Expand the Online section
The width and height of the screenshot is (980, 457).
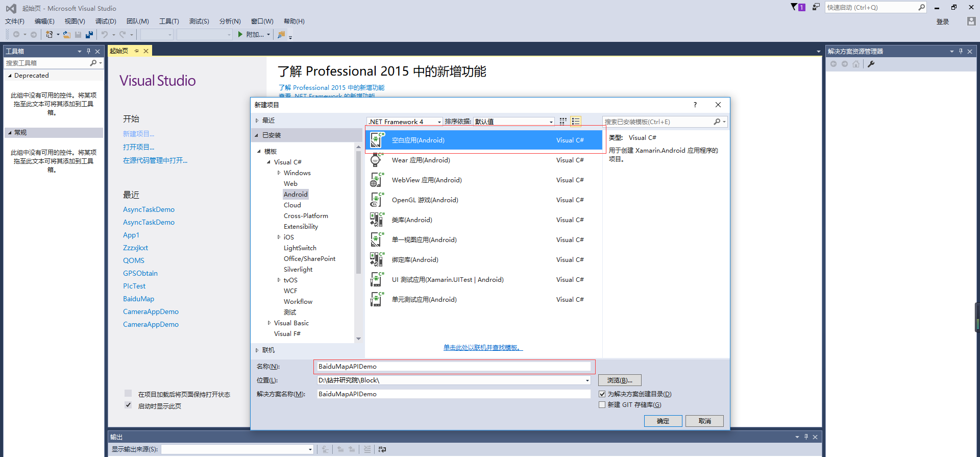pos(257,350)
